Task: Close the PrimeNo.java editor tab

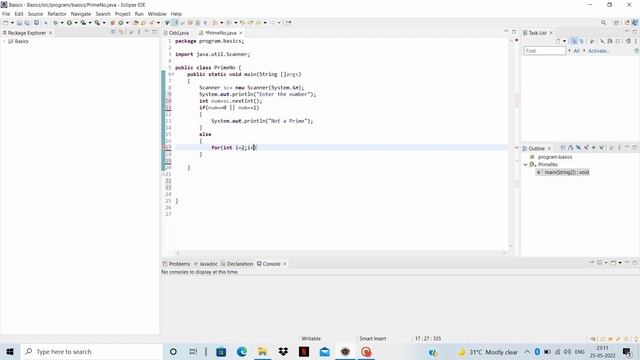Action: (x=241, y=33)
